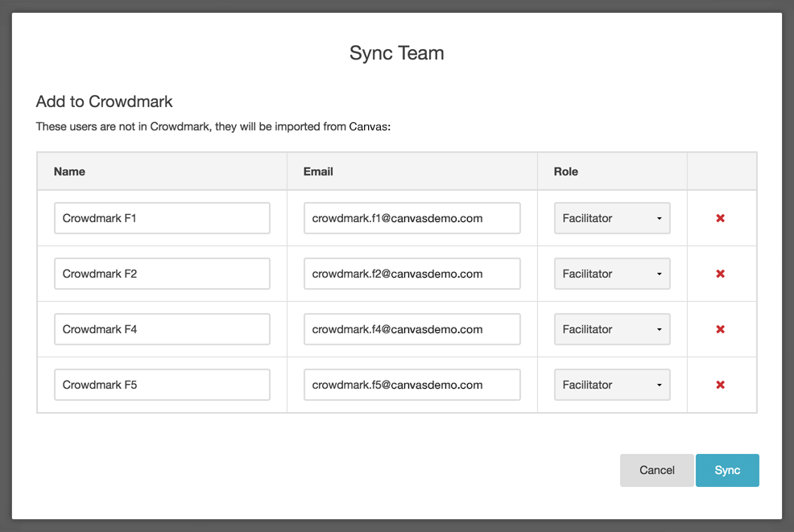
Task: Click the crowdmark.f4@canvasdemo.com email field
Action: 411,328
